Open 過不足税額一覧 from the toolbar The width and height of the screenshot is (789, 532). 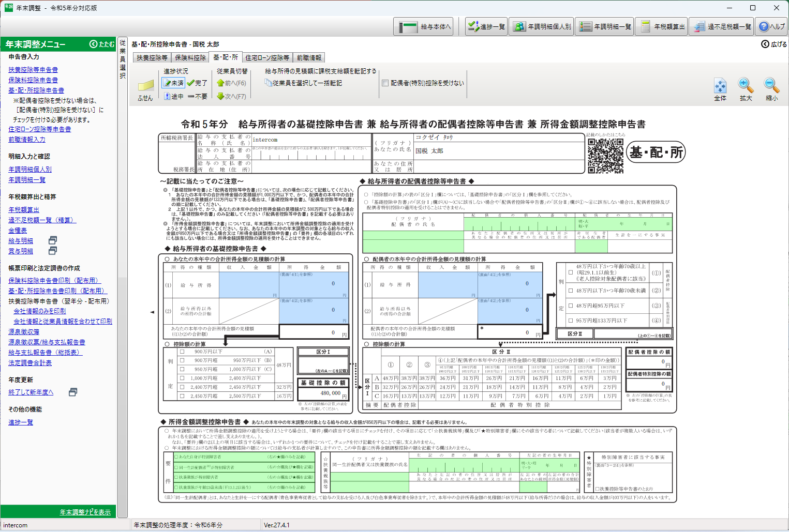[723, 26]
